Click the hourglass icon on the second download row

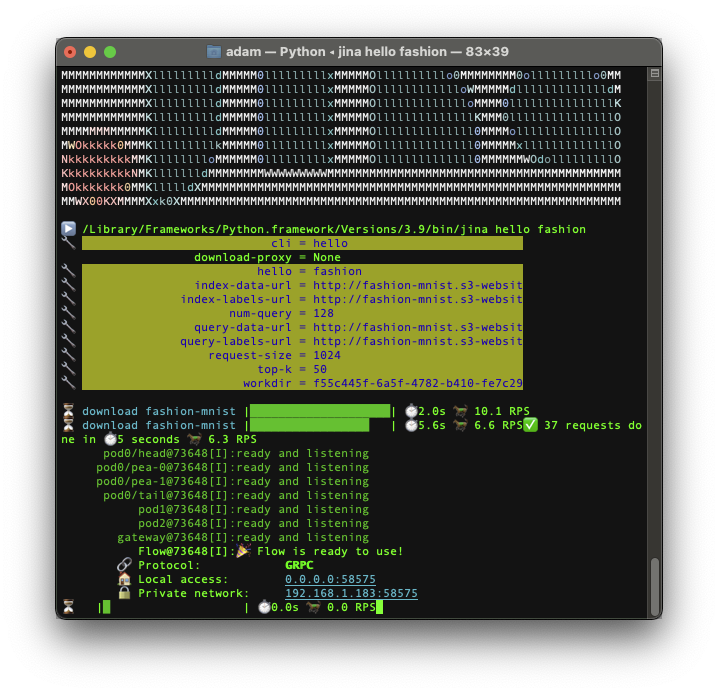(x=68, y=425)
